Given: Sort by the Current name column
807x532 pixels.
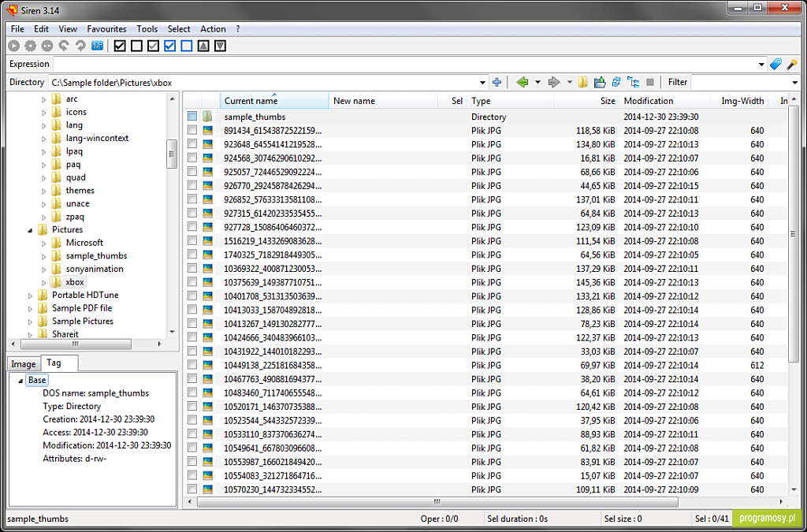Looking at the screenshot, I should pos(274,101).
